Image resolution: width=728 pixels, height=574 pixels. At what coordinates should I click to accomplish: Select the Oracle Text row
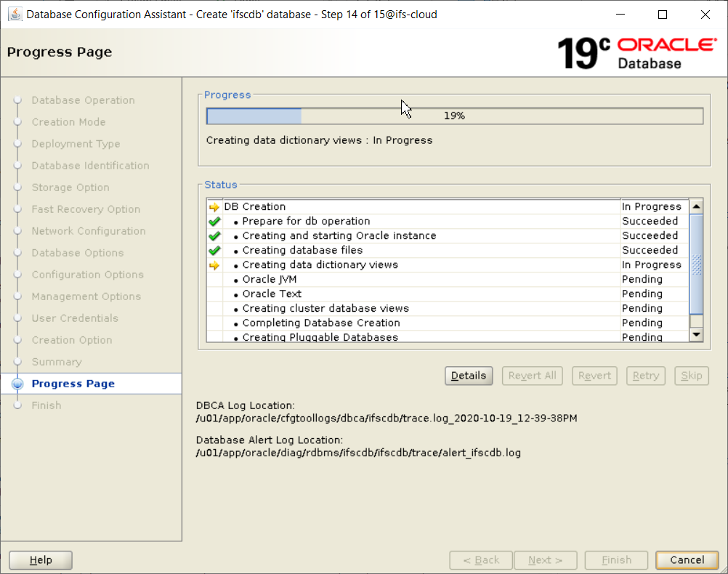[448, 294]
